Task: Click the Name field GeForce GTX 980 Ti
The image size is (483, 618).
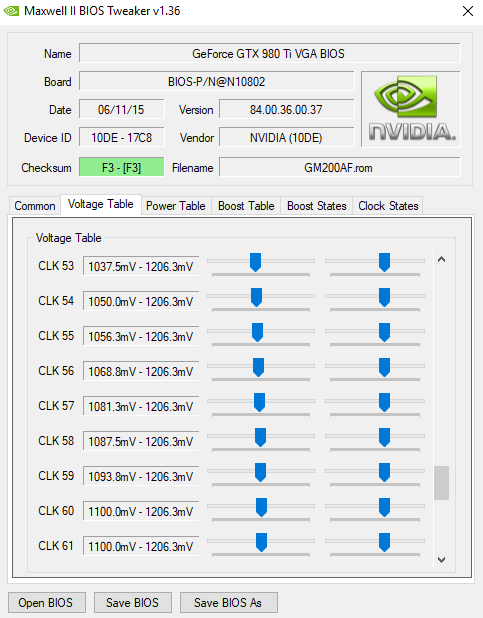Action: click(270, 53)
